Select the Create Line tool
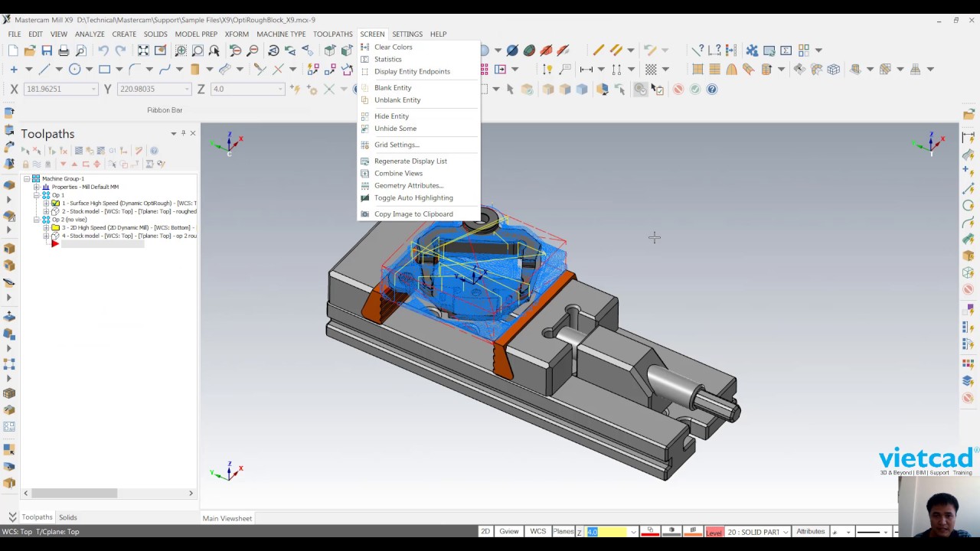This screenshot has height=551, width=980. 44,69
